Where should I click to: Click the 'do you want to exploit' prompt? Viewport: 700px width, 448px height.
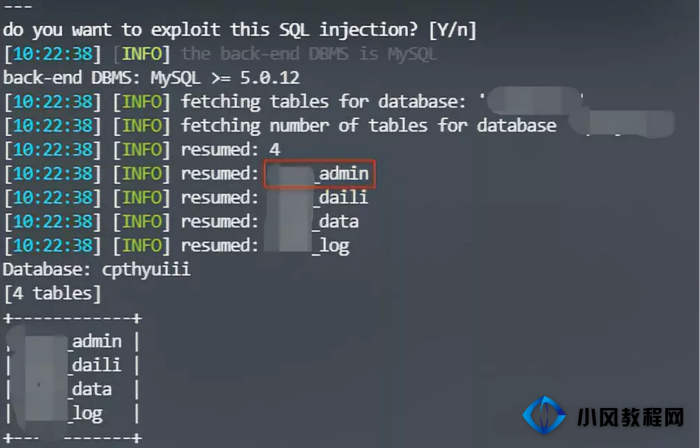(x=211, y=30)
